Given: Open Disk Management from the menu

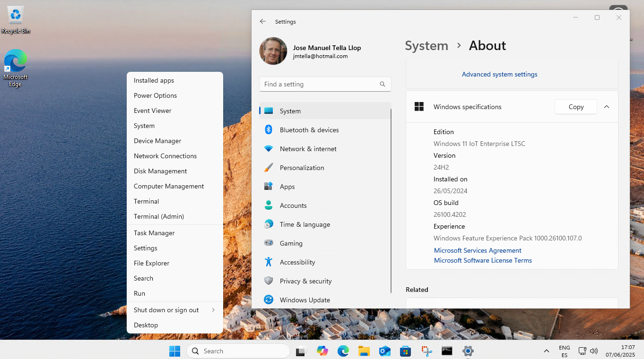Looking at the screenshot, I should (174, 171).
